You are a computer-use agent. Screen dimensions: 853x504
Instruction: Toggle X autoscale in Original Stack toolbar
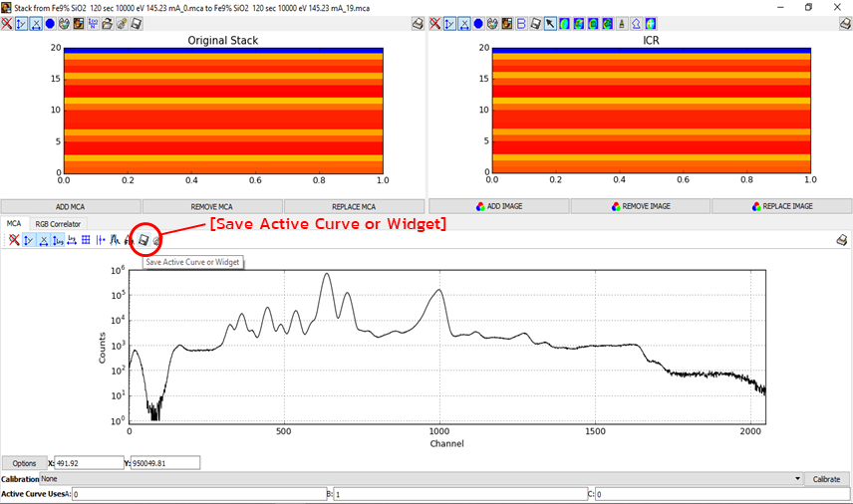pos(36,24)
